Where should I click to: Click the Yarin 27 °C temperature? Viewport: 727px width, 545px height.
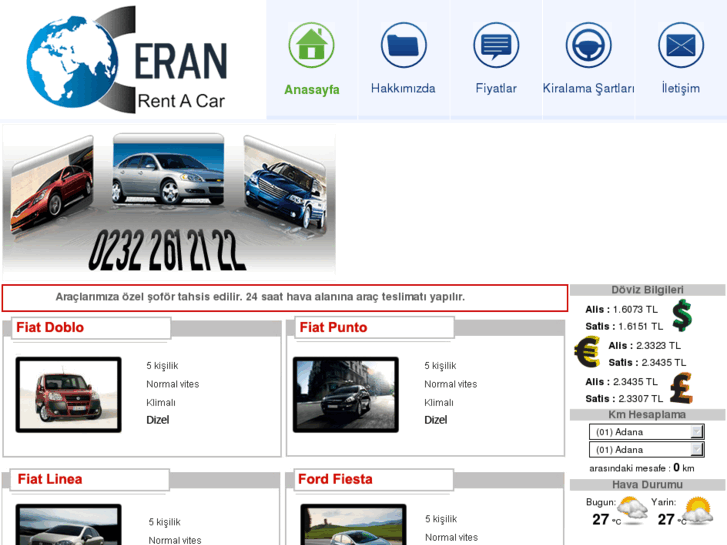pyautogui.click(x=672, y=519)
